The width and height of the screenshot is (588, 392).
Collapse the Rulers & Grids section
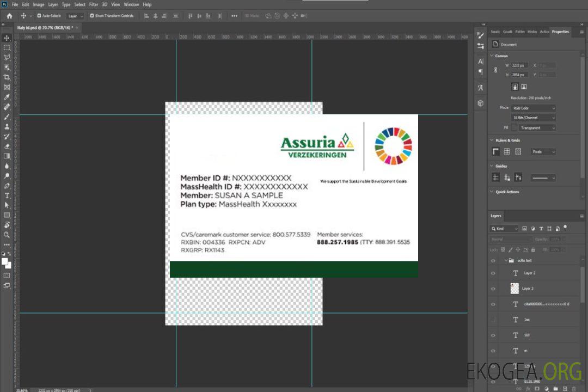click(492, 140)
